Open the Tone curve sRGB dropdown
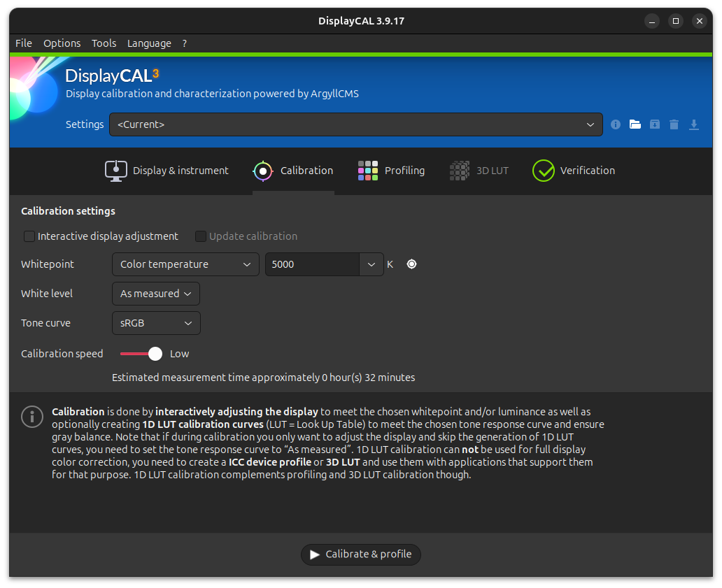 (x=156, y=323)
